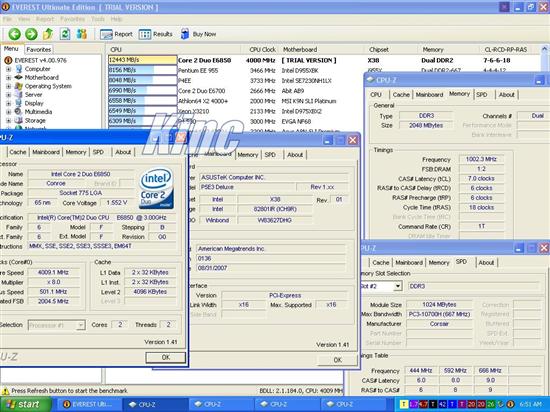This screenshot has width=550, height=412.
Task: Select the Server icon in the tree
Action: point(19,94)
